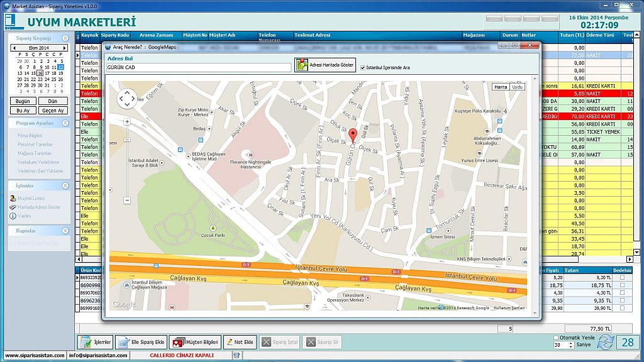Open Veritabanı Yedekleme option
Screen dimensions: 644x362
tap(38, 162)
